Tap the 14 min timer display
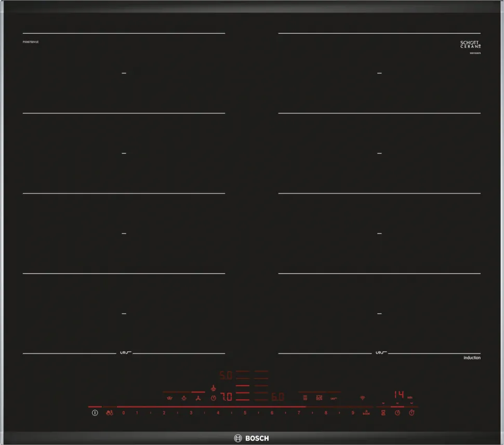The height and width of the screenshot is (445, 504). (399, 395)
